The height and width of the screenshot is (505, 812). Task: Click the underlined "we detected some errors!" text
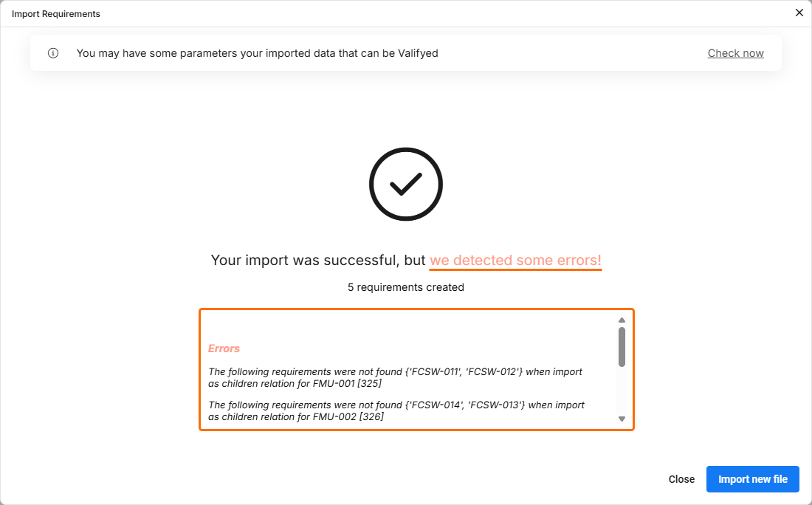point(515,261)
